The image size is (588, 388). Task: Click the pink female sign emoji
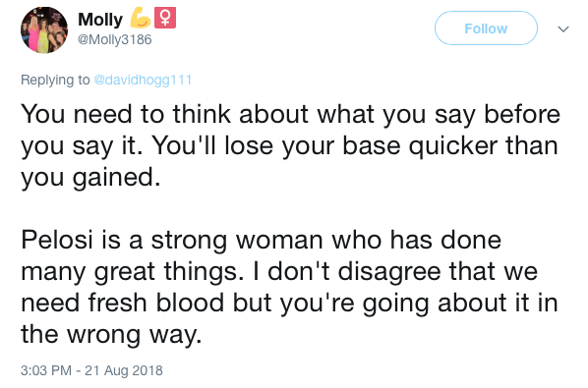point(165,18)
